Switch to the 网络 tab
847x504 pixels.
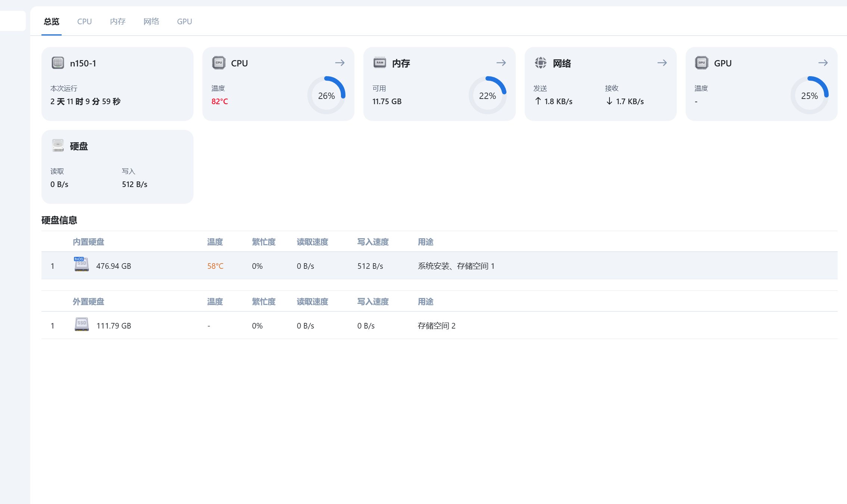(151, 21)
